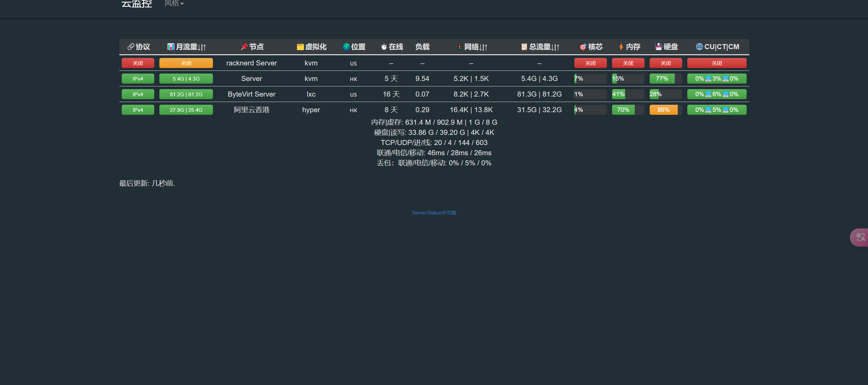Expand the racknerd Server row
The image size is (868, 385).
tap(251, 63)
